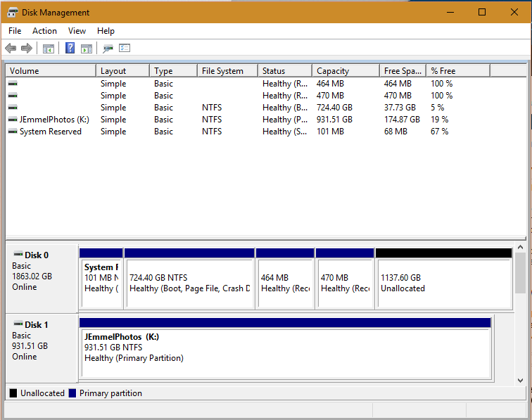The height and width of the screenshot is (420, 532).
Task: Click the 5 % free cell
Action: tap(437, 108)
